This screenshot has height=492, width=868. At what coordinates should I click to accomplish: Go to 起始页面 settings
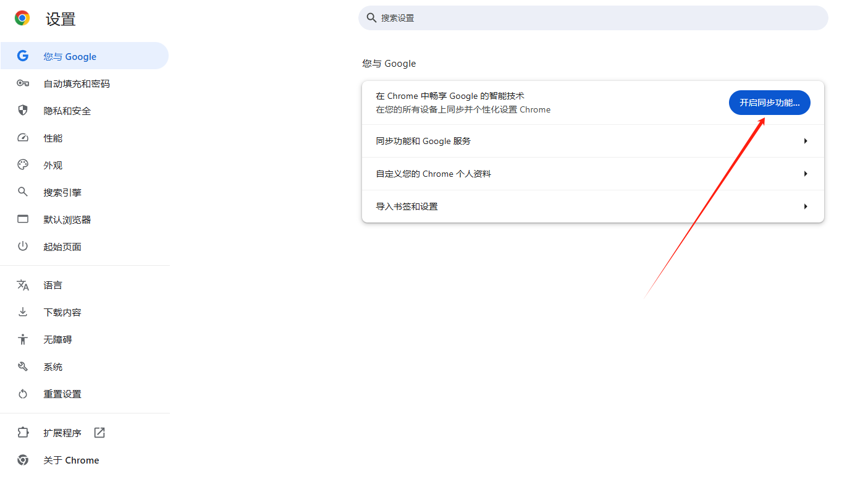(84, 247)
